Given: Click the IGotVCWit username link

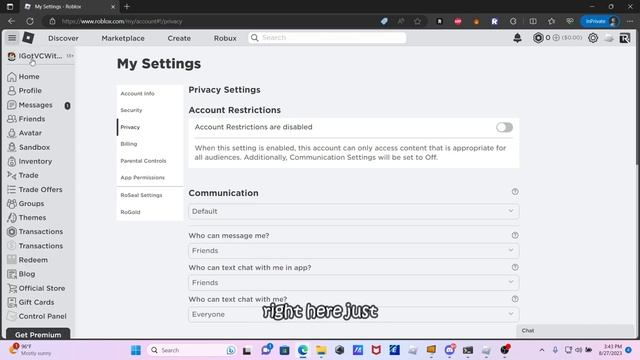Looking at the screenshot, I should pyautogui.click(x=40, y=56).
